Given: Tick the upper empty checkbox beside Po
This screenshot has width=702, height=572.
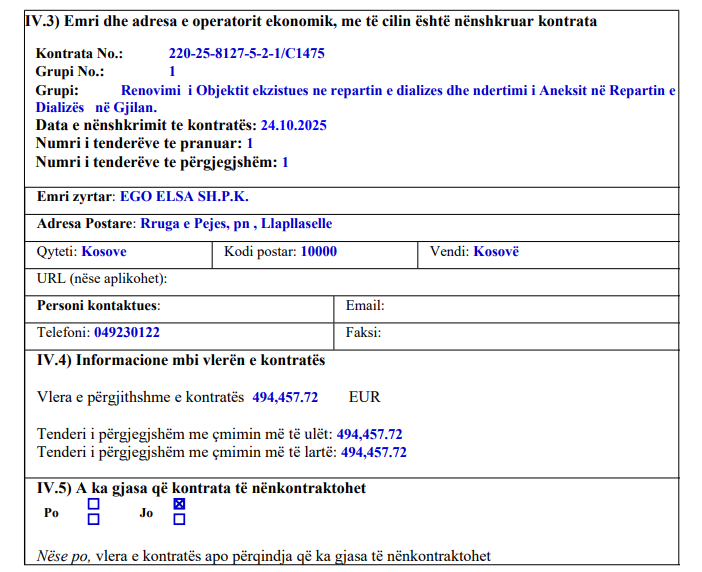Looking at the screenshot, I should coord(94,505).
